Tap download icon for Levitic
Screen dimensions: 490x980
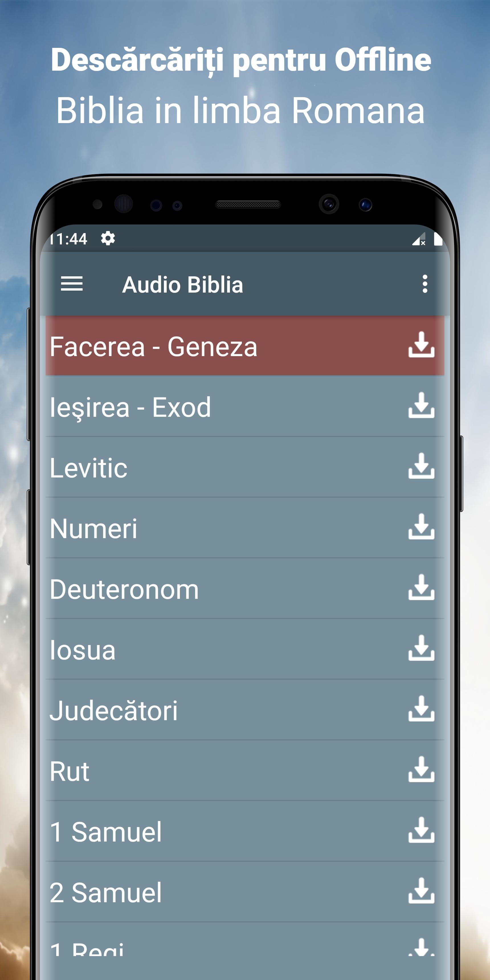point(421,466)
